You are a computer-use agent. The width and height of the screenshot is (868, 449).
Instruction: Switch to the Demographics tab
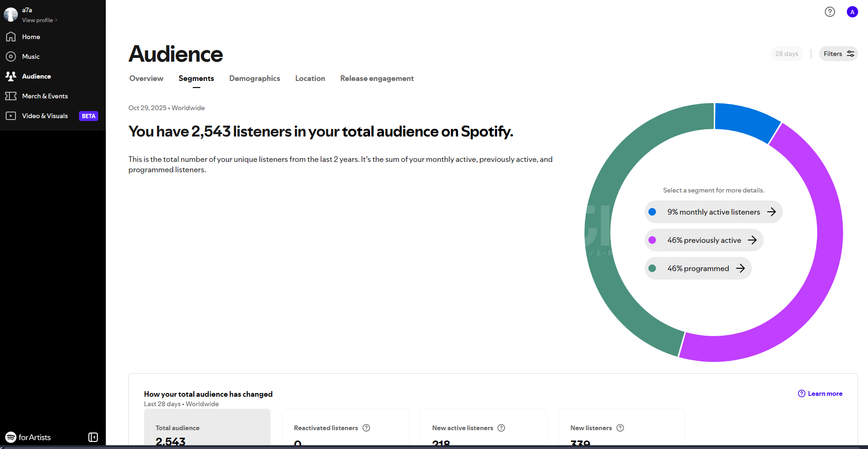[254, 79]
